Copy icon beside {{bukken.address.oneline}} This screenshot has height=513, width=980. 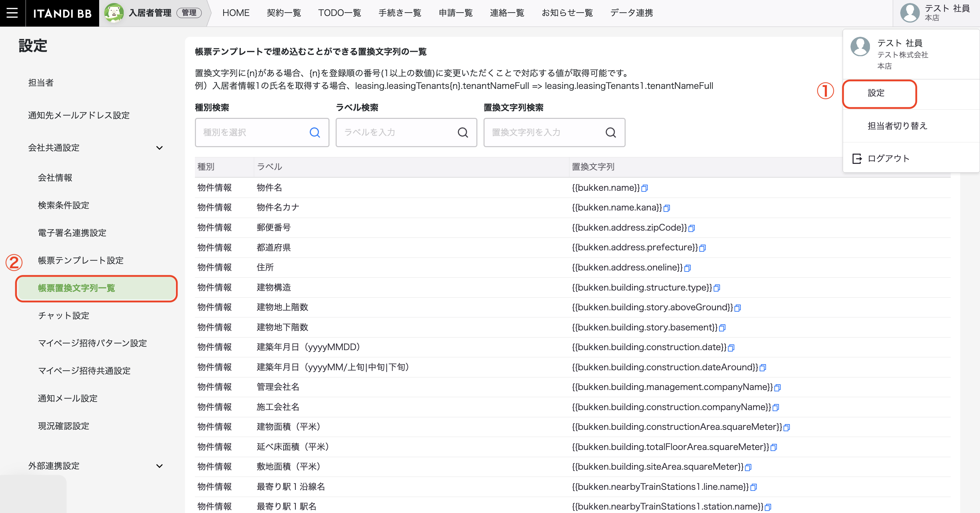tap(687, 268)
